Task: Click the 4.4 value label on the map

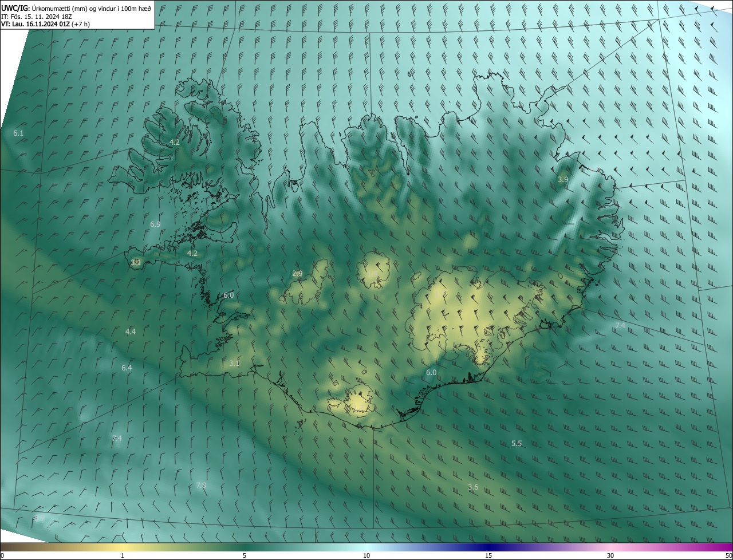Action: pos(131,332)
